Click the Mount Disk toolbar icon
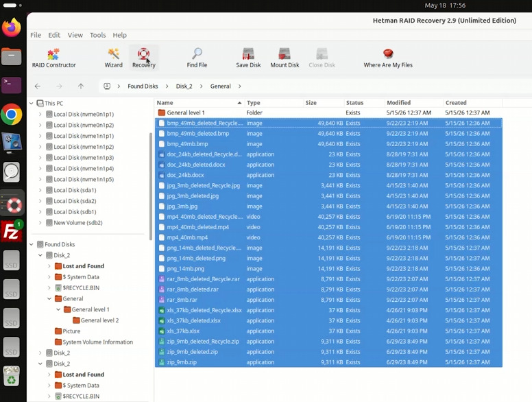The width and height of the screenshot is (532, 402). (x=285, y=58)
